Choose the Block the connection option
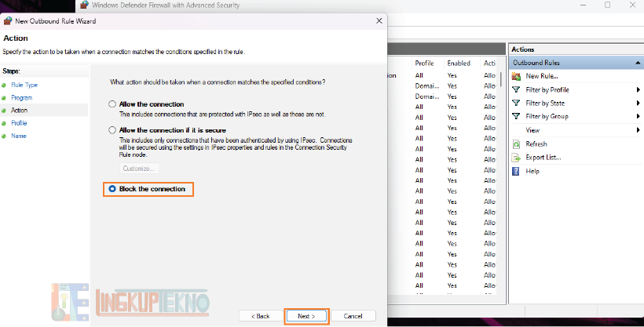This screenshot has height=327, width=644. coord(112,189)
